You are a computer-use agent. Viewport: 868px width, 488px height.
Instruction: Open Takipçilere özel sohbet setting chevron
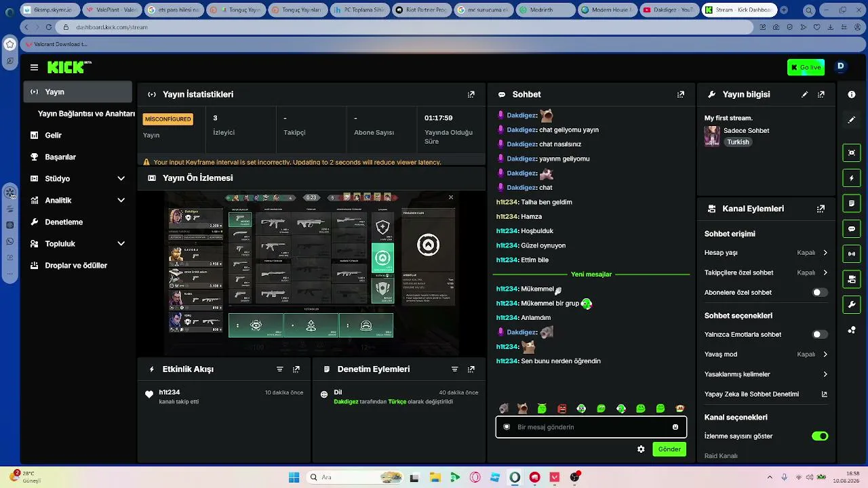[x=825, y=273]
